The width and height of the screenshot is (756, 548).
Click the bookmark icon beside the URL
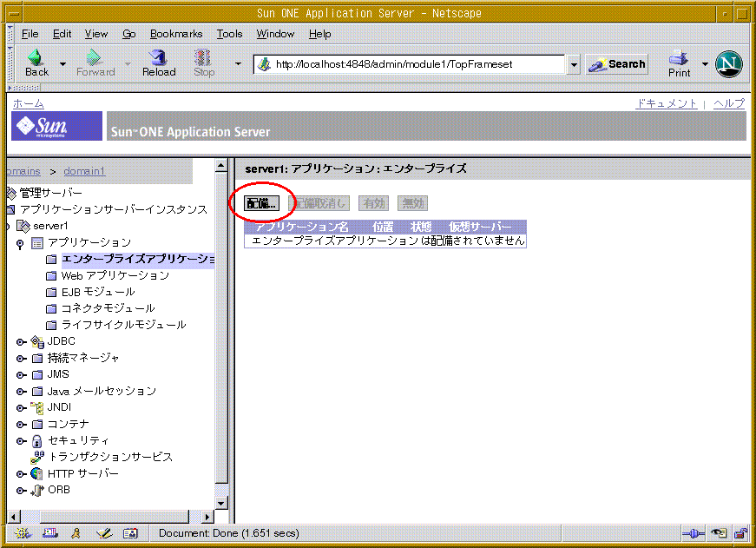(x=264, y=64)
